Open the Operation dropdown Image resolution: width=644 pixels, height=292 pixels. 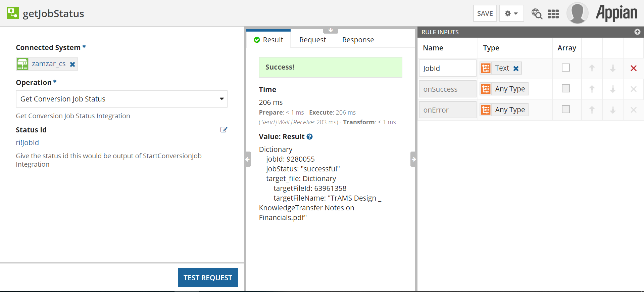121,99
